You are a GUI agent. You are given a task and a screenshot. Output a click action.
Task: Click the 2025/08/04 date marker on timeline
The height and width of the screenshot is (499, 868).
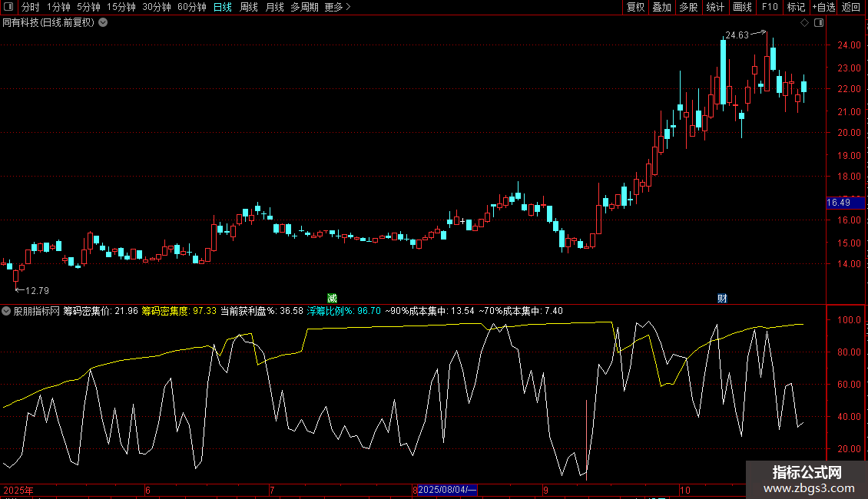[x=447, y=490]
